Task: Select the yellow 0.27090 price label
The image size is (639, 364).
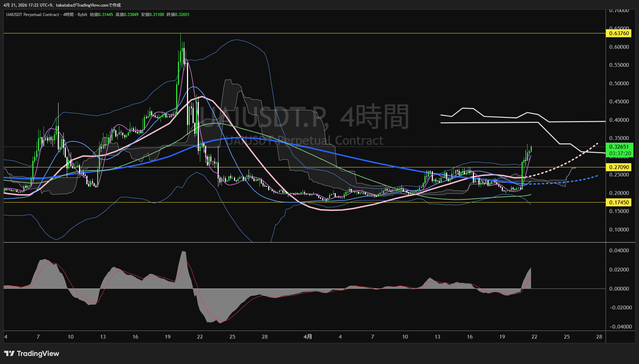Action: (x=619, y=167)
